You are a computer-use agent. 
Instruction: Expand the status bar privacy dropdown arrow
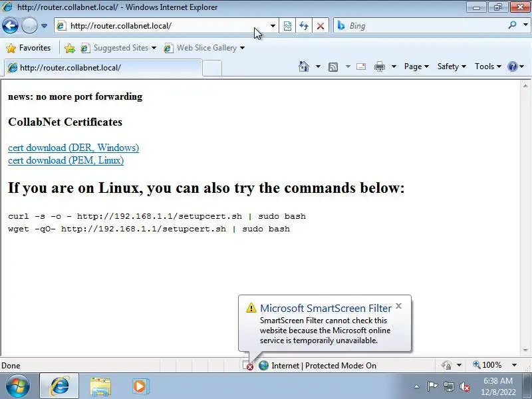tap(459, 365)
